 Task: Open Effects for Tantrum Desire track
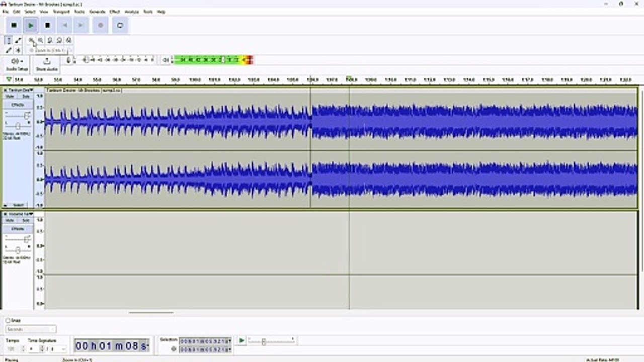tap(18, 105)
